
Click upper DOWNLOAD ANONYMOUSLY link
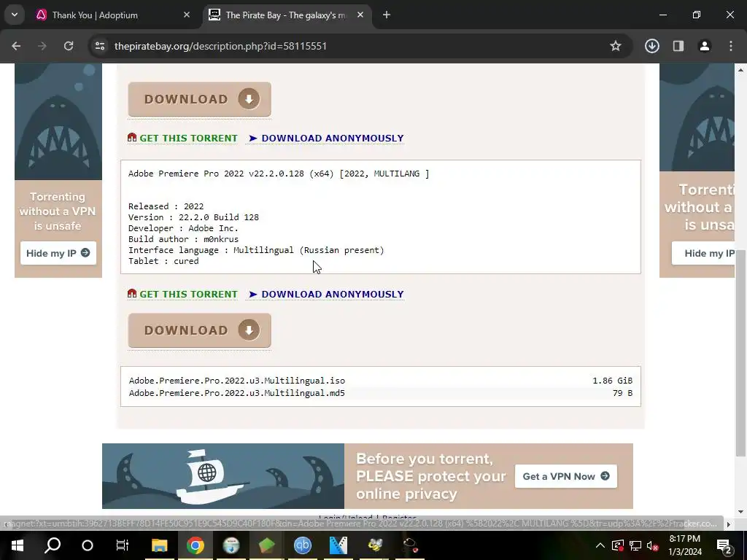tap(326, 138)
